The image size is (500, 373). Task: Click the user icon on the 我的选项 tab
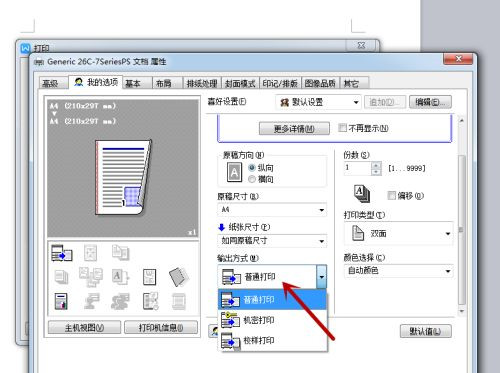79,82
